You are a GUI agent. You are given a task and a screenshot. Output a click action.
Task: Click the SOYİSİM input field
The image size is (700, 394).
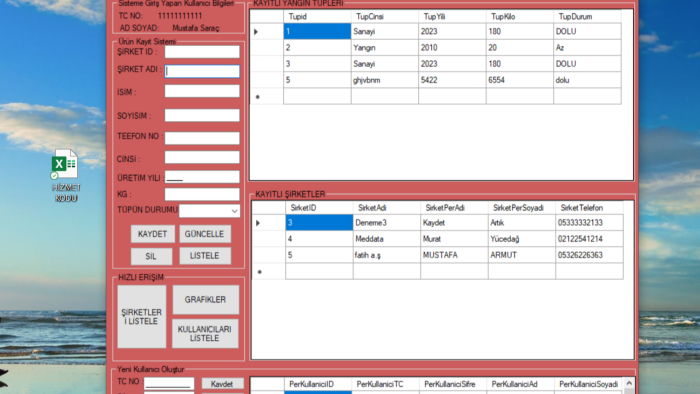pyautogui.click(x=202, y=115)
